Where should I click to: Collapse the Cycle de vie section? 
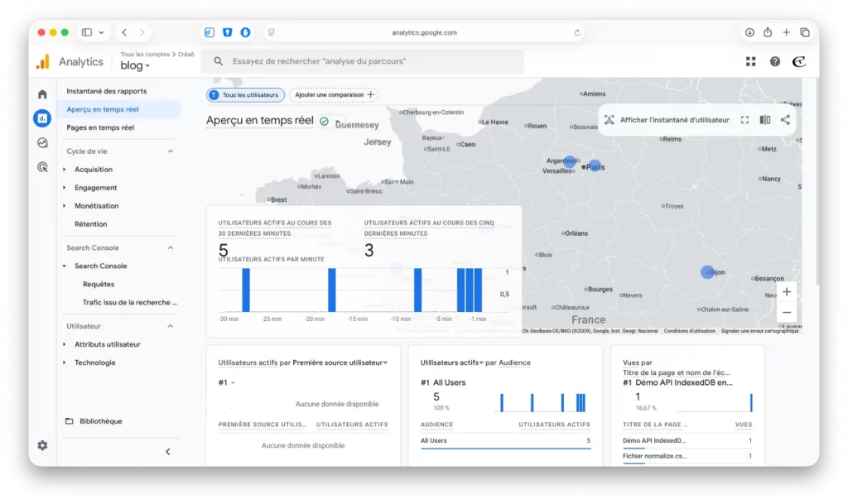[x=171, y=151]
